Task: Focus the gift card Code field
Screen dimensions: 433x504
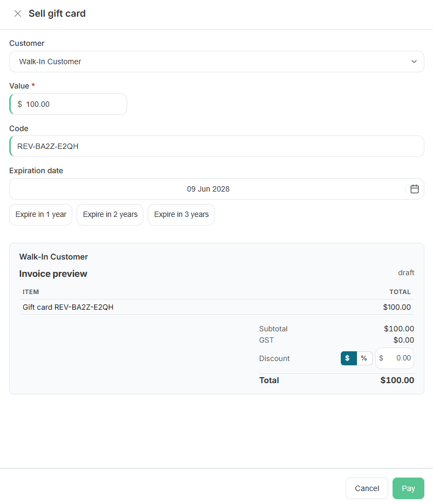Action: (x=217, y=146)
